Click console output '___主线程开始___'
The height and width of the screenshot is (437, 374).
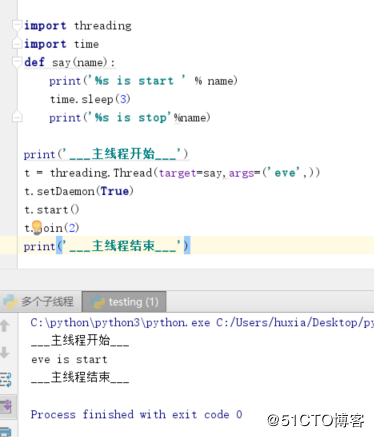pyautogui.click(x=80, y=341)
